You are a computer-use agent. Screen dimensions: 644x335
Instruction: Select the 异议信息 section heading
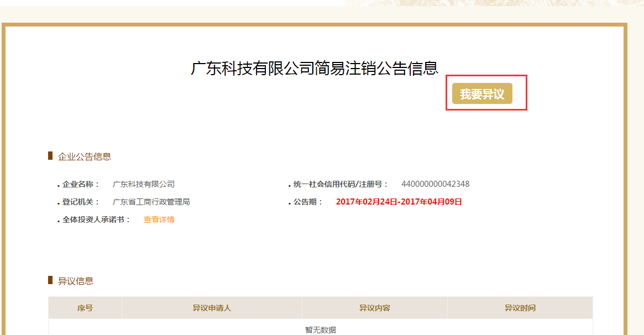click(x=76, y=281)
